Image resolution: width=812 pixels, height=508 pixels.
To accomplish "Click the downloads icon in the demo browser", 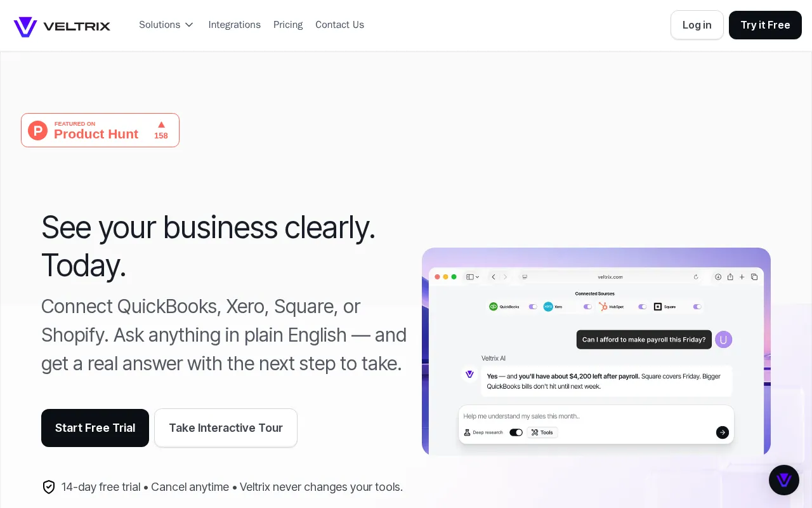I will (x=718, y=277).
